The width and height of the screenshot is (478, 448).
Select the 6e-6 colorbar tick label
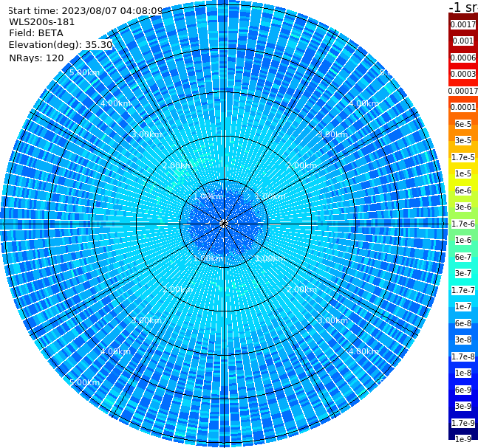coord(463,190)
